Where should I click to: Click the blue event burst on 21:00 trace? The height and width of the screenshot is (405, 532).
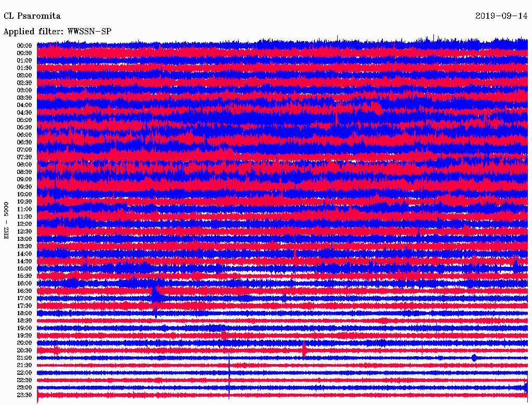(474, 358)
